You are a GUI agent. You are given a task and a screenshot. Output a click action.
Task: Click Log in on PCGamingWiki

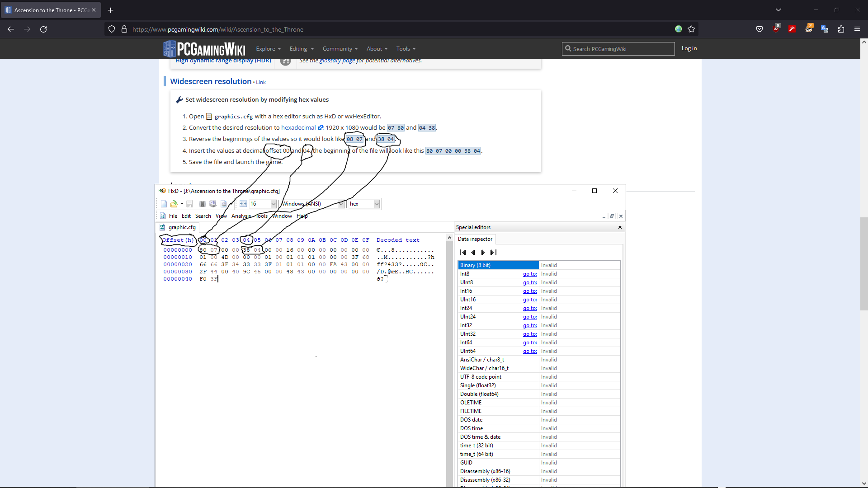(689, 48)
